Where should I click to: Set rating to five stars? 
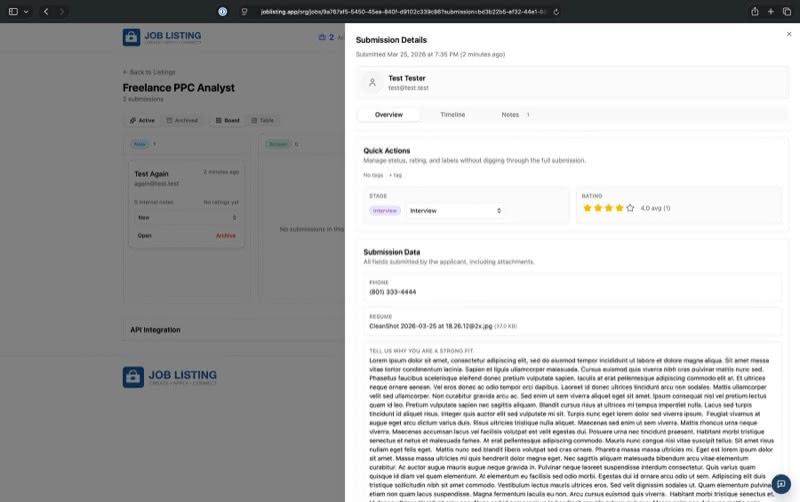(x=630, y=208)
